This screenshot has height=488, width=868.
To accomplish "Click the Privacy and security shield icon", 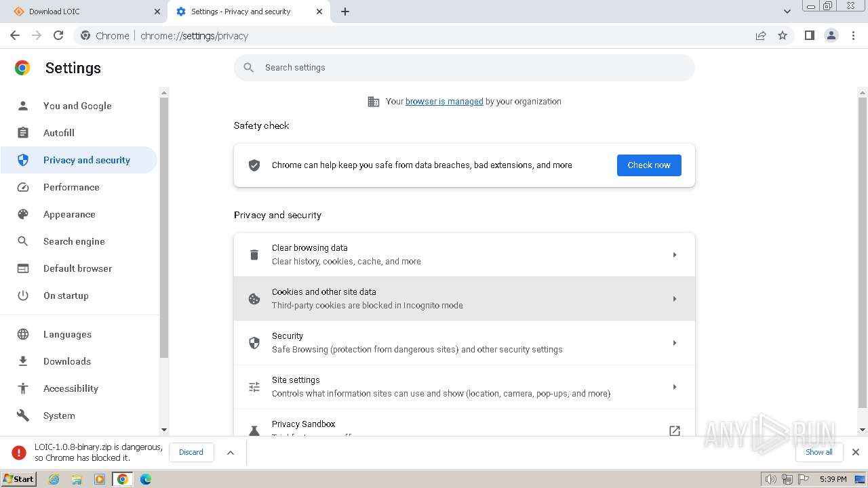I will point(23,160).
